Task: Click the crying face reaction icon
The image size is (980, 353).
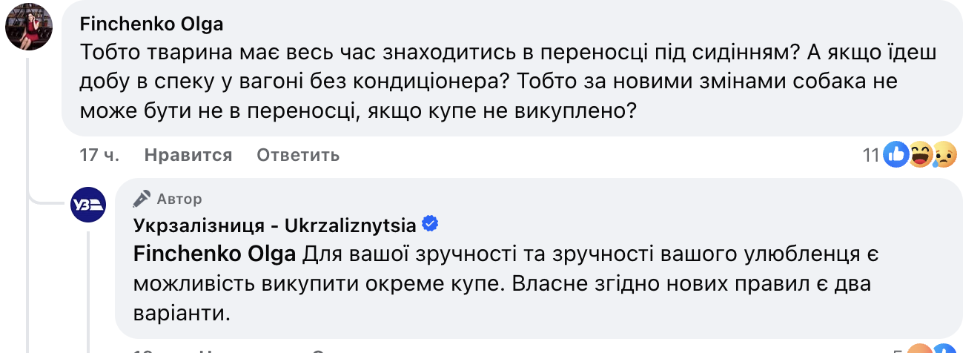Action: pos(944,154)
